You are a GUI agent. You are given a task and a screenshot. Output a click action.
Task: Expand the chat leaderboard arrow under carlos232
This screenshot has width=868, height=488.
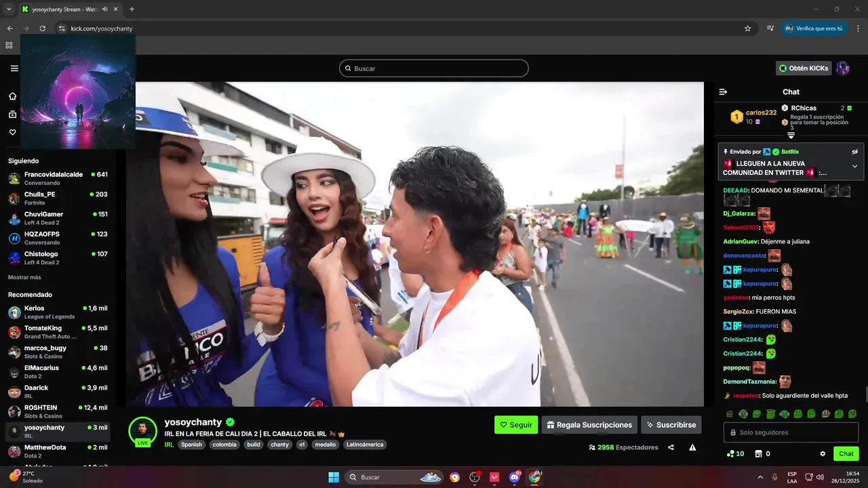[x=791, y=136]
